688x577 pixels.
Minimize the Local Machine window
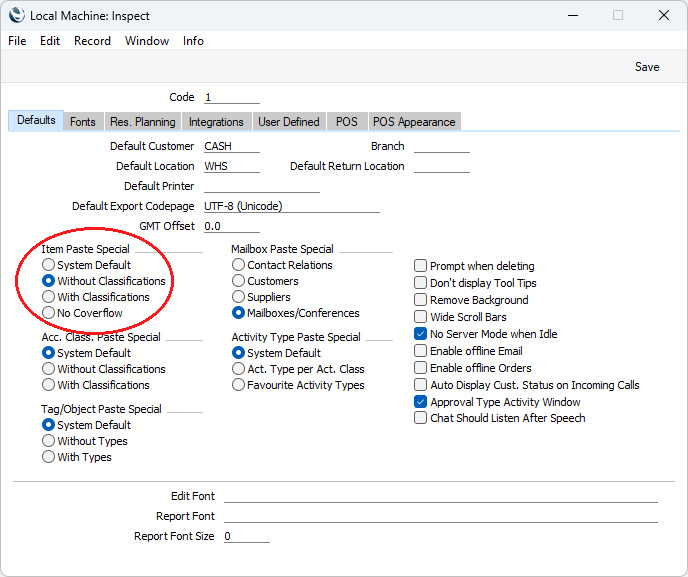click(x=573, y=15)
